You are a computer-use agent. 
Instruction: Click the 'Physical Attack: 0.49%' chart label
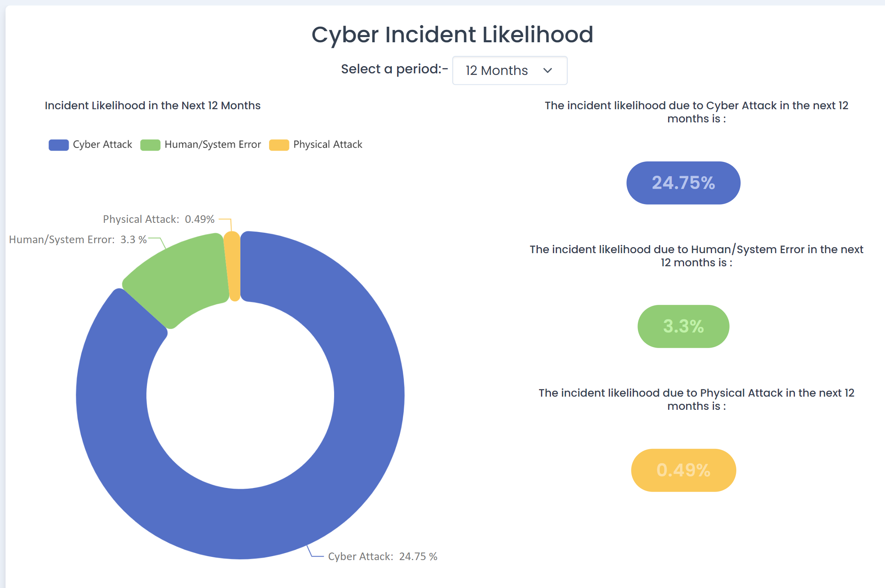click(159, 219)
